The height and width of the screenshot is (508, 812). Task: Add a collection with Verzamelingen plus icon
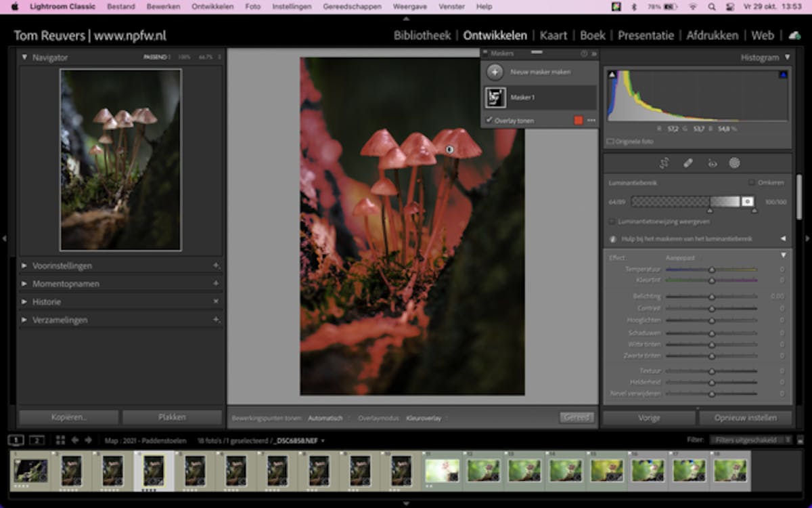pyautogui.click(x=216, y=319)
